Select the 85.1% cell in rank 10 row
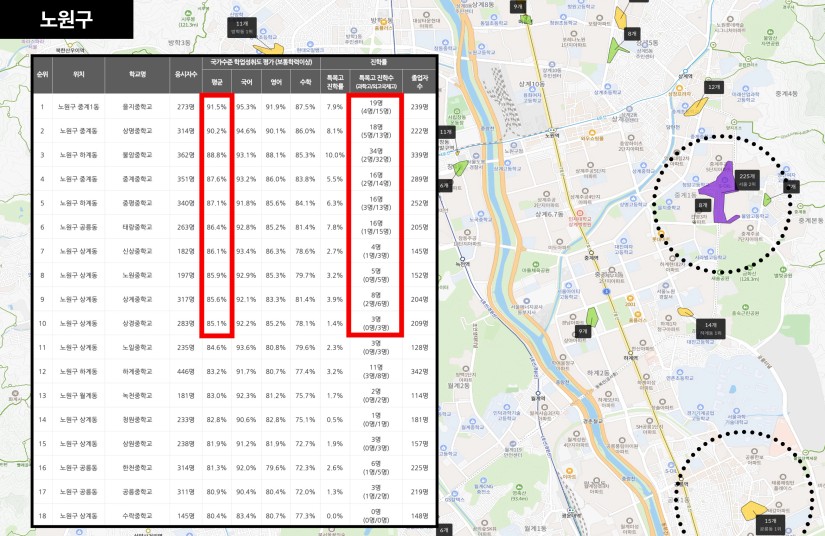825x536 pixels. (x=217, y=323)
